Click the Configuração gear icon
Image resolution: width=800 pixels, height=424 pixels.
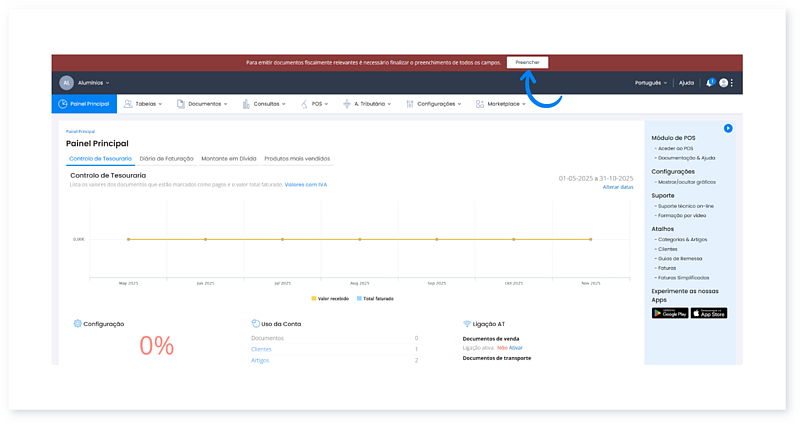[77, 324]
